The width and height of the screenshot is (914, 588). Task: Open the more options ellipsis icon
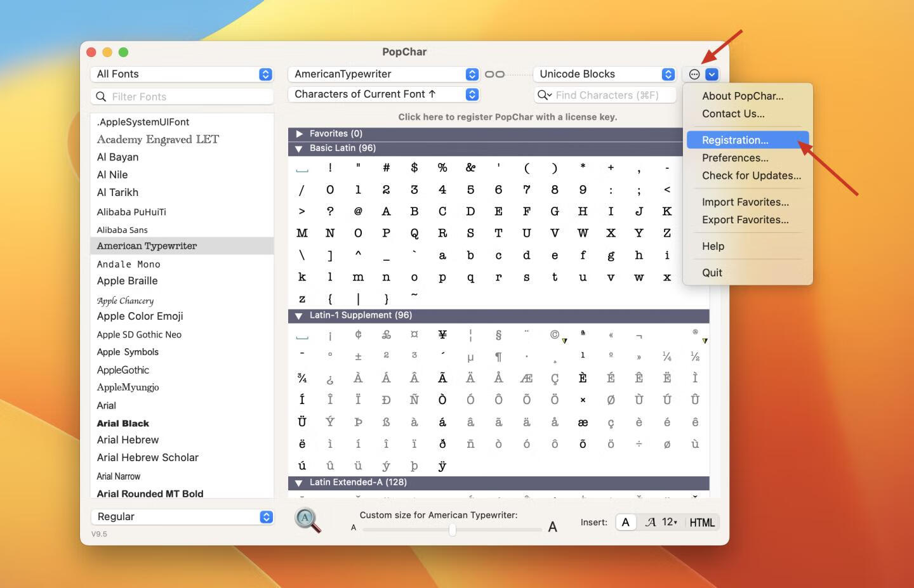pos(694,74)
